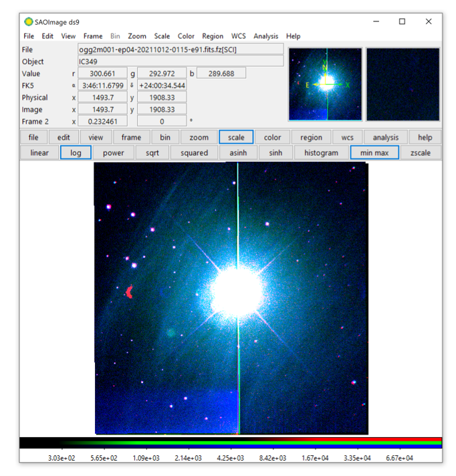
Task: Select log scale
Action: click(76, 152)
